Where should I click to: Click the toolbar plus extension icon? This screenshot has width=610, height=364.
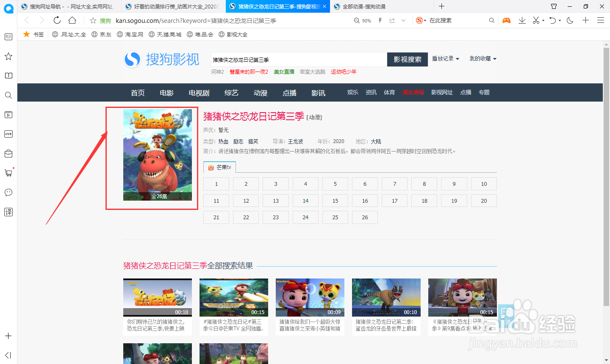(x=585, y=20)
